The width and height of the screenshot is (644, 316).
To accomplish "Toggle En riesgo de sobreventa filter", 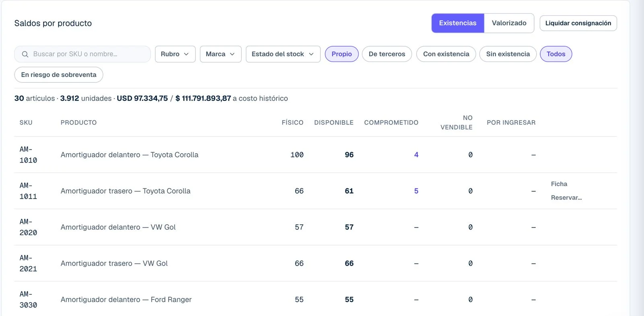I will click(59, 75).
